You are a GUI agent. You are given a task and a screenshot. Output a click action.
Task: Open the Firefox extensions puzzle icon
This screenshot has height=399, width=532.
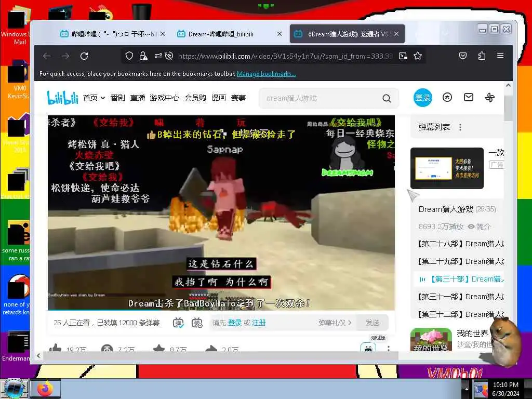tap(482, 56)
